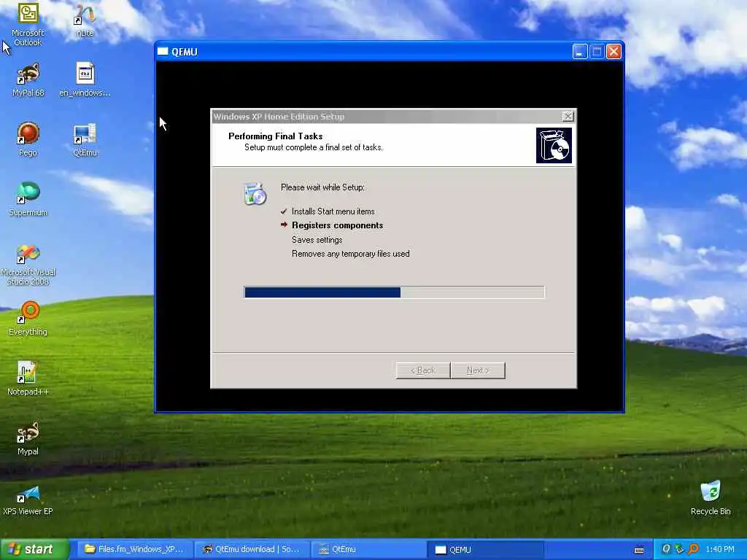Click the 'Saves settings' step text
The height and width of the screenshot is (560, 747).
click(x=317, y=239)
